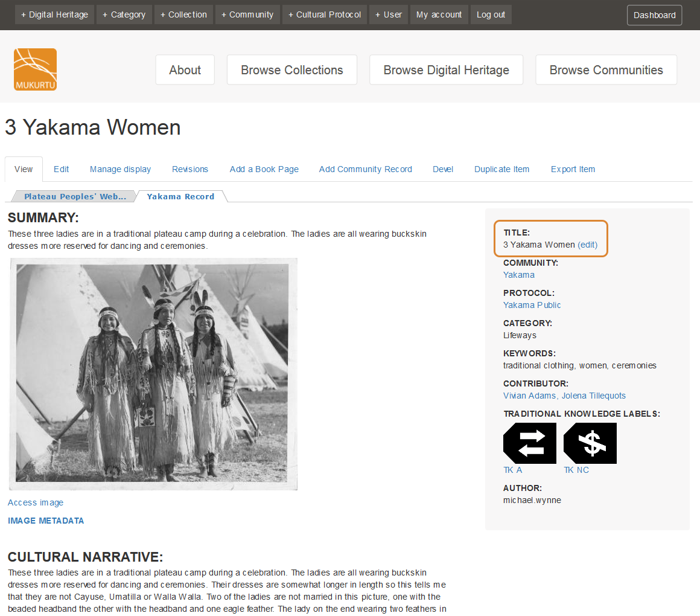Open the Yakama Public protocol link

[532, 305]
